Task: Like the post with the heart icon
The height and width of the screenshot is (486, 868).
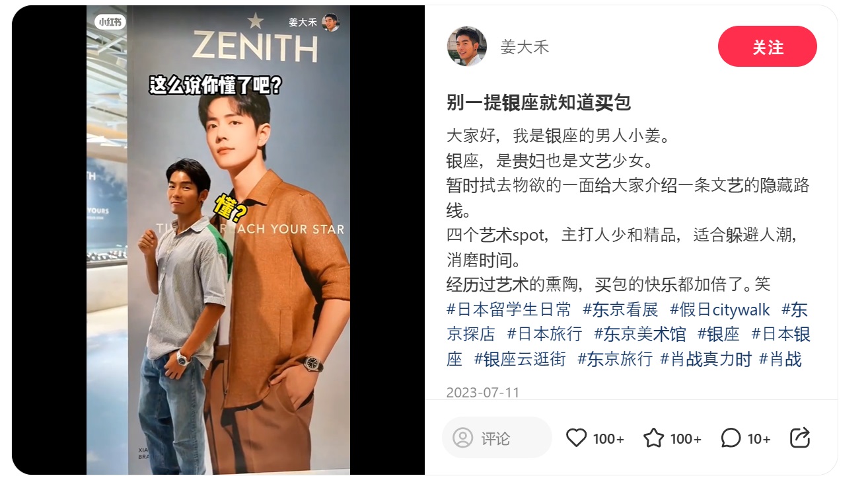Action: [577, 438]
